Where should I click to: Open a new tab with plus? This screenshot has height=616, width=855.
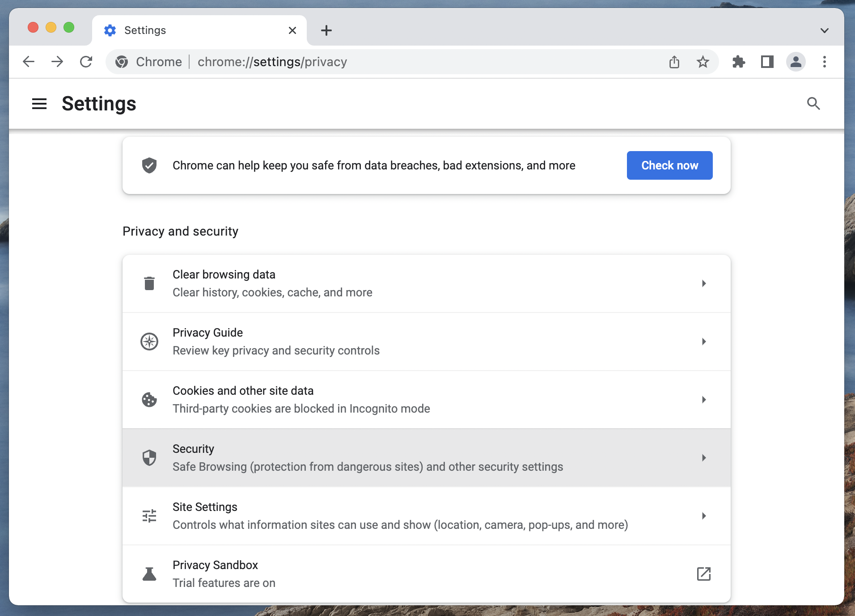tap(326, 30)
